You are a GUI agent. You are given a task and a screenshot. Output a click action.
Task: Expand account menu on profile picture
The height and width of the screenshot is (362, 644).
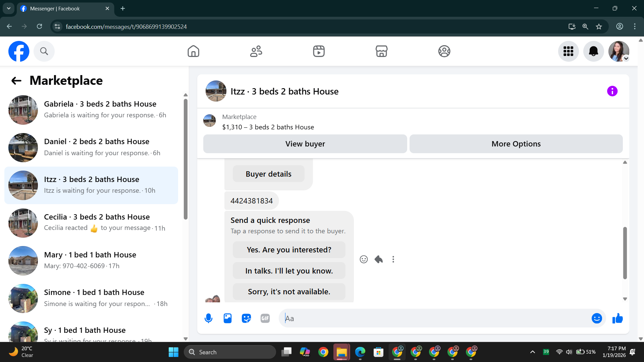[x=619, y=51]
